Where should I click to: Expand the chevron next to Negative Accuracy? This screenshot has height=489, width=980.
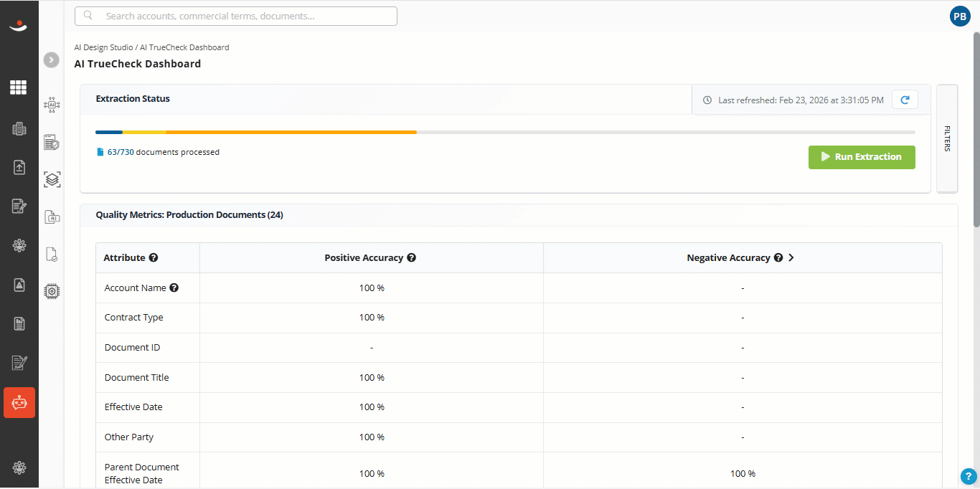(x=791, y=257)
